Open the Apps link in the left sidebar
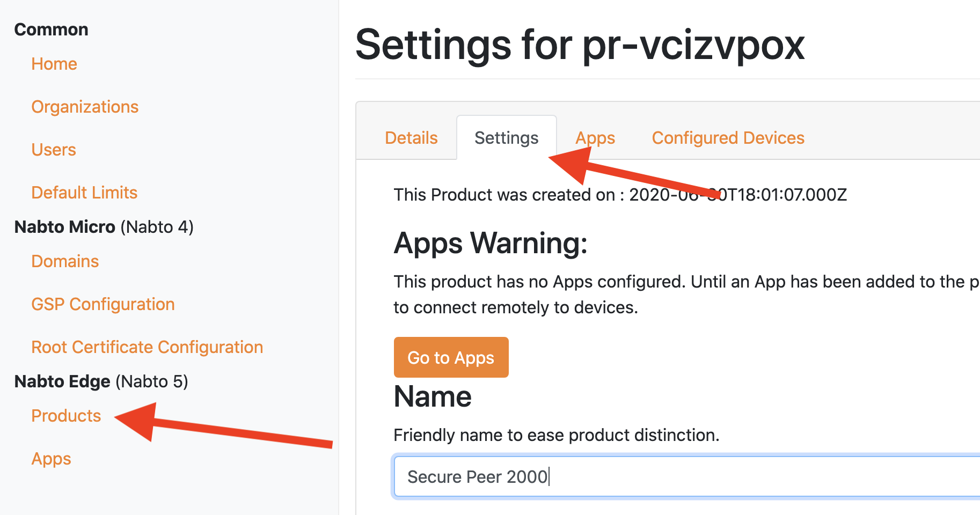The width and height of the screenshot is (980, 515). coord(51,459)
